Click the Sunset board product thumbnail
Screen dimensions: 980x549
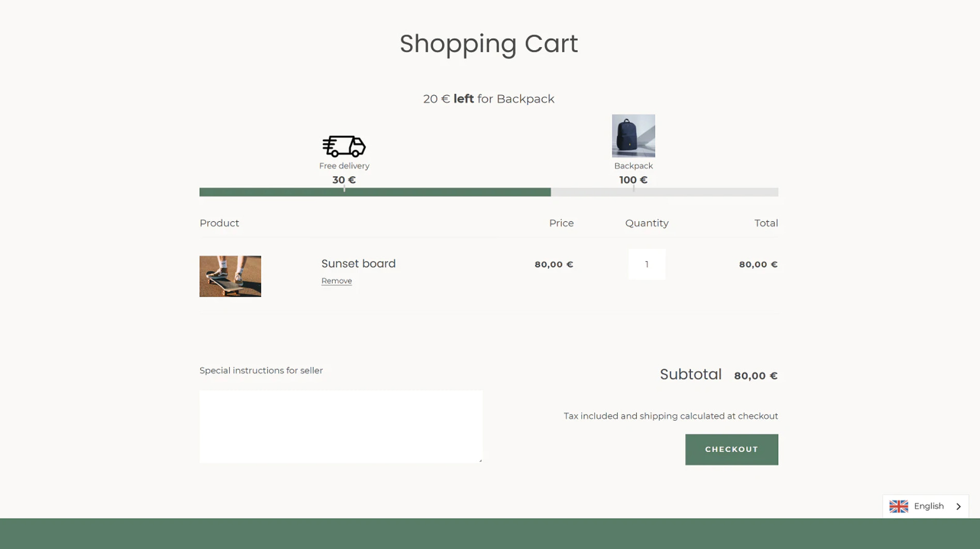230,276
